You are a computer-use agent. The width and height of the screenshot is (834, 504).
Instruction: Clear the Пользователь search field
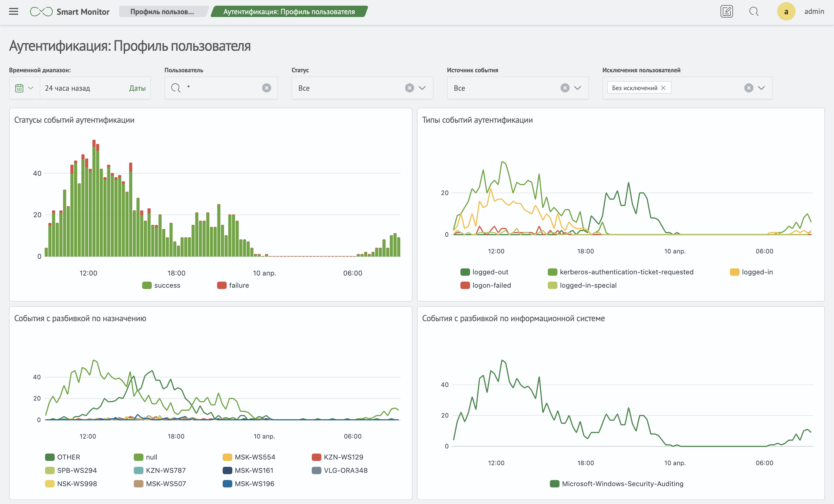266,88
